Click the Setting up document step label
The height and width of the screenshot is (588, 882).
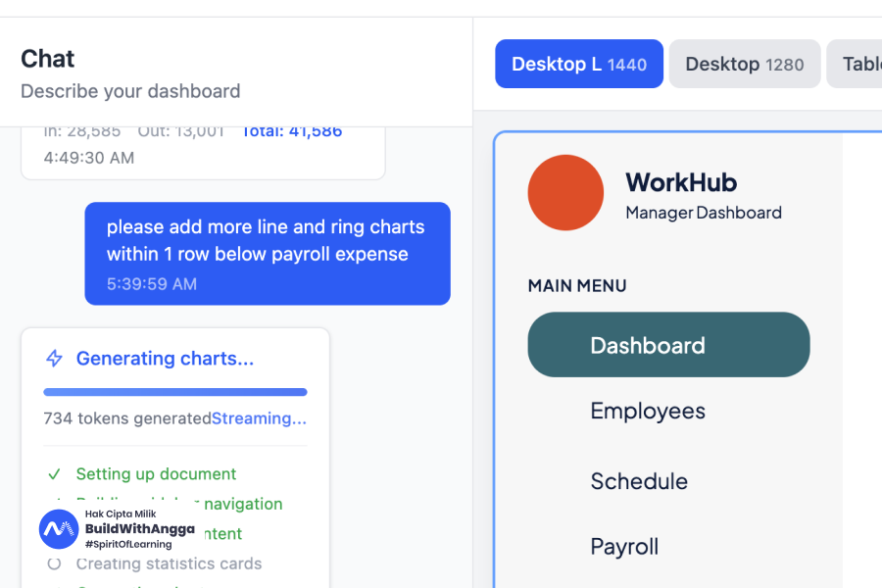pos(156,474)
